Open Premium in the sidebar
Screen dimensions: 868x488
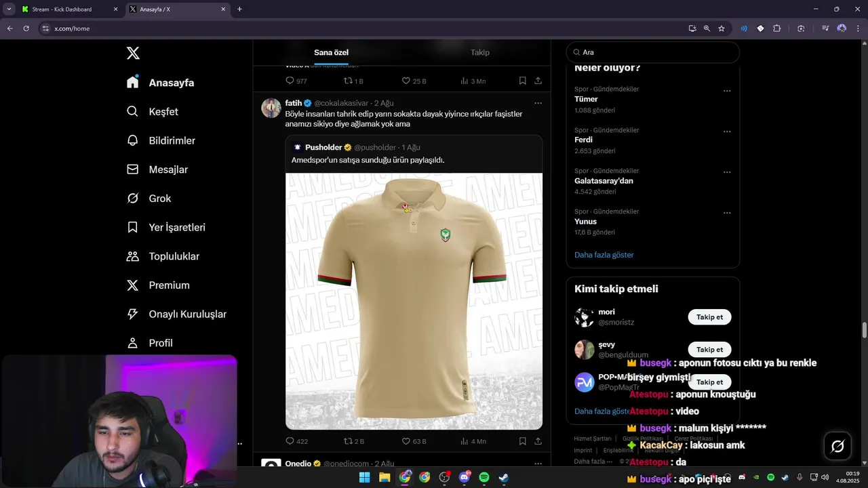point(158,285)
